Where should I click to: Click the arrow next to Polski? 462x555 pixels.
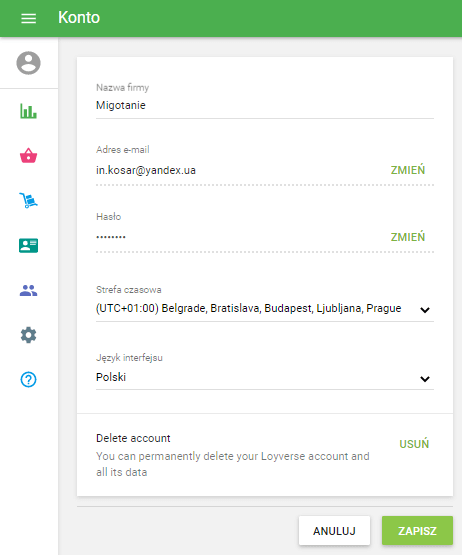click(x=425, y=379)
